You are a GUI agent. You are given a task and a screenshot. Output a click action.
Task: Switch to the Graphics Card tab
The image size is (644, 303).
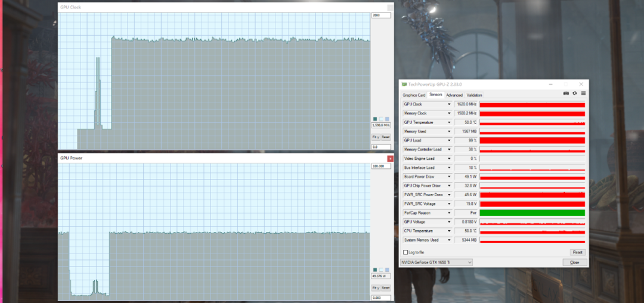pyautogui.click(x=414, y=95)
